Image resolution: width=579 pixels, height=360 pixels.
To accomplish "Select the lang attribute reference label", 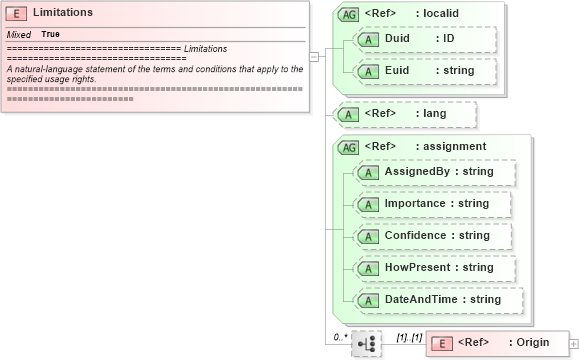I will pos(405,113).
